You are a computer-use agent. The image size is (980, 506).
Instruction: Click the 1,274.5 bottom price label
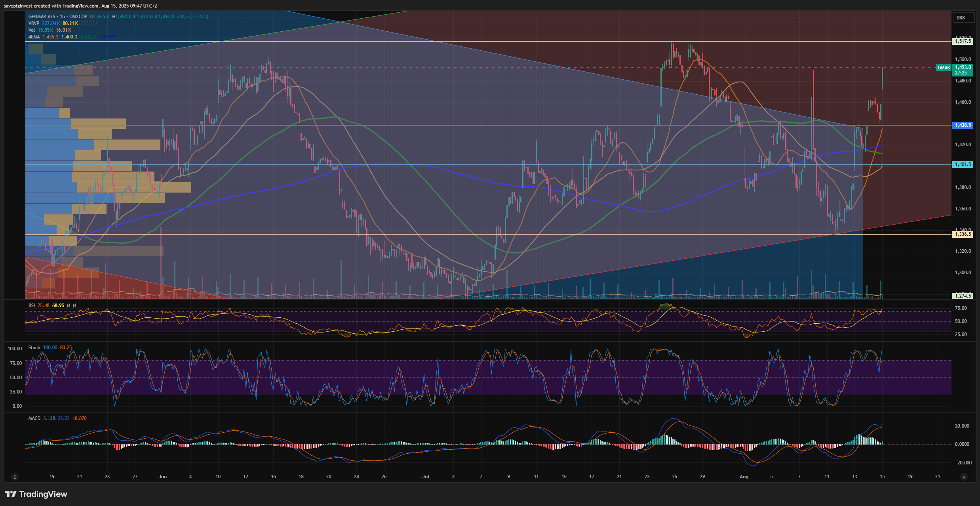click(x=963, y=296)
